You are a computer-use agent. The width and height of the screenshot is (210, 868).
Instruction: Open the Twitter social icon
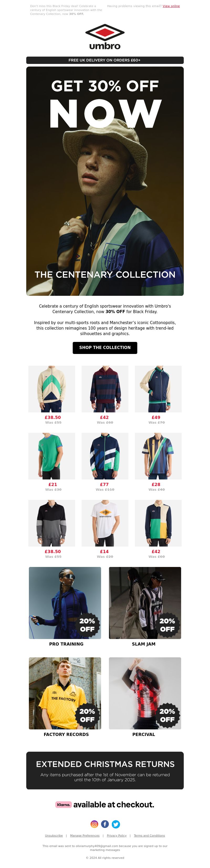116,824
